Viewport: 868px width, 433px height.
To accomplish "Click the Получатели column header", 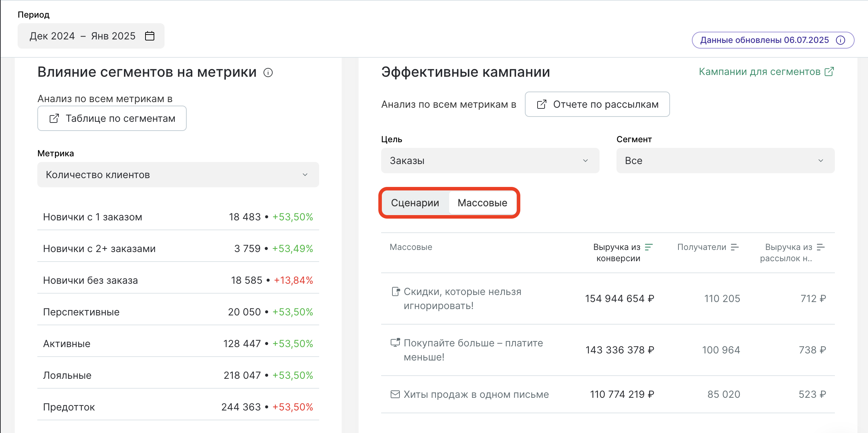I will pos(702,247).
